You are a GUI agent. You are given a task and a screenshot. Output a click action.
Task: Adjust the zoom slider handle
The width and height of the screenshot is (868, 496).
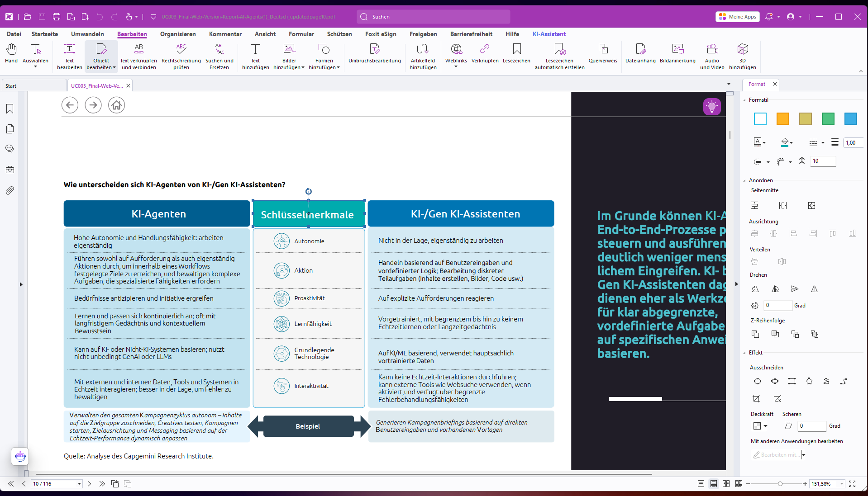[x=780, y=484]
